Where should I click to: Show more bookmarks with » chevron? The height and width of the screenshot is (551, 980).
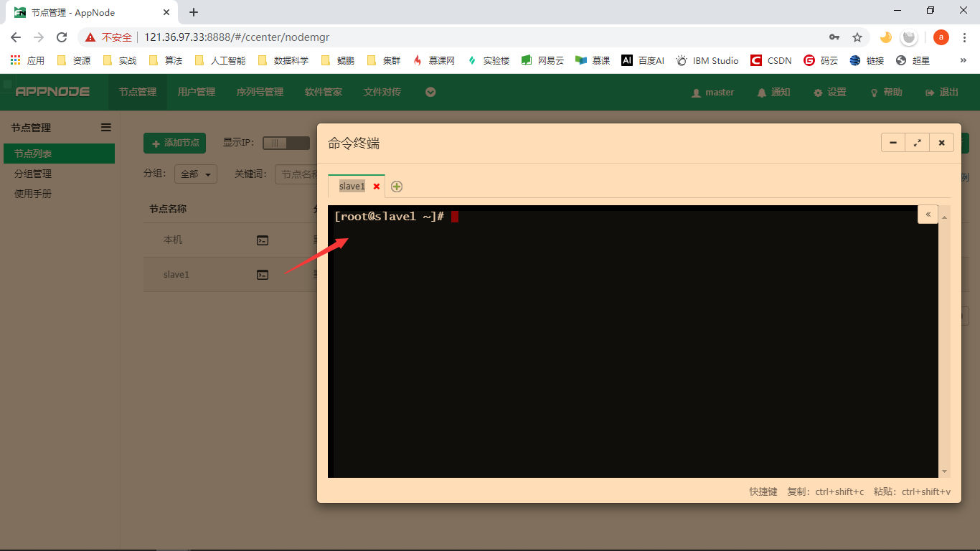963,60
